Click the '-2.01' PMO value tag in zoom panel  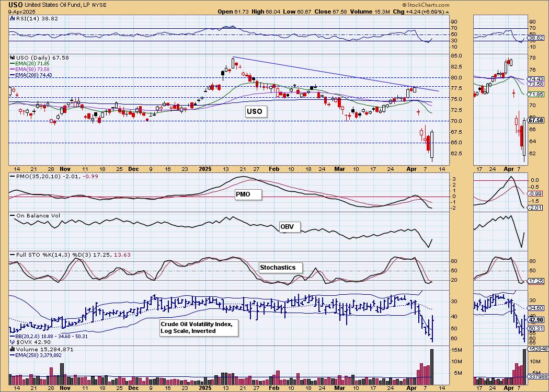coord(536,207)
